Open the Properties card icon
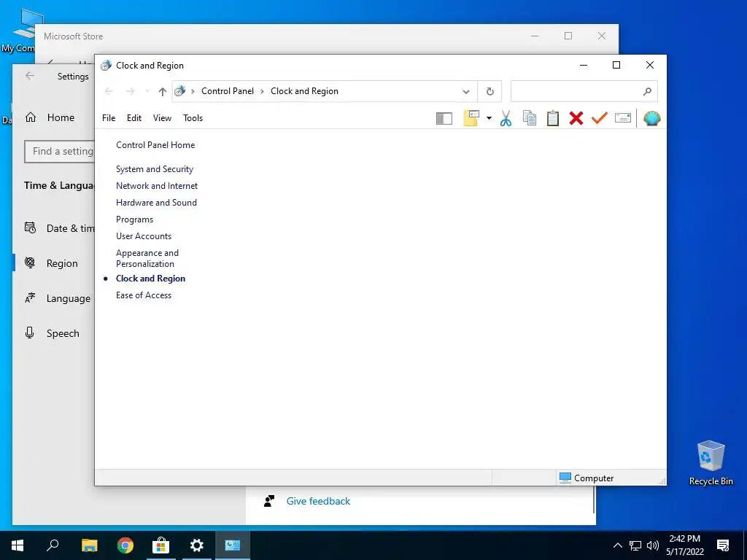 pyautogui.click(x=623, y=117)
